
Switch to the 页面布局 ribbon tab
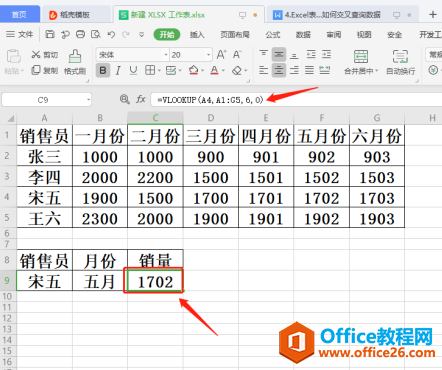tap(235, 34)
